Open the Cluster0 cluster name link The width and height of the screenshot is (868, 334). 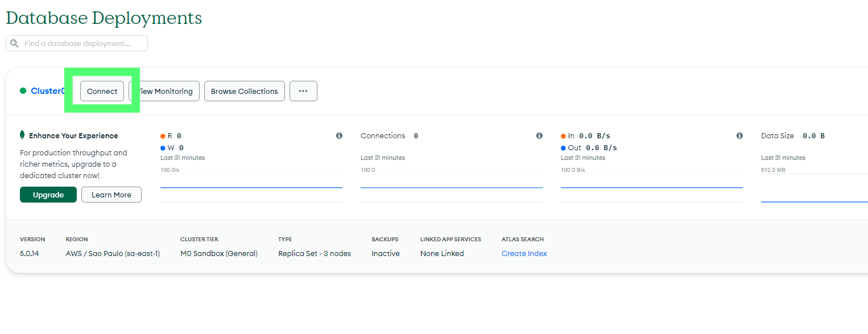48,91
